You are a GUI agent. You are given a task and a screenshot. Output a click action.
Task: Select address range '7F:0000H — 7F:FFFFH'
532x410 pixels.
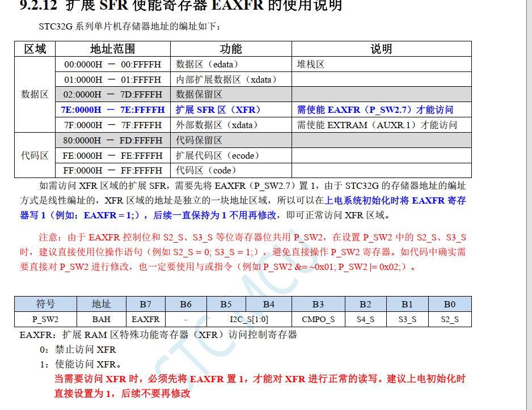pos(113,125)
